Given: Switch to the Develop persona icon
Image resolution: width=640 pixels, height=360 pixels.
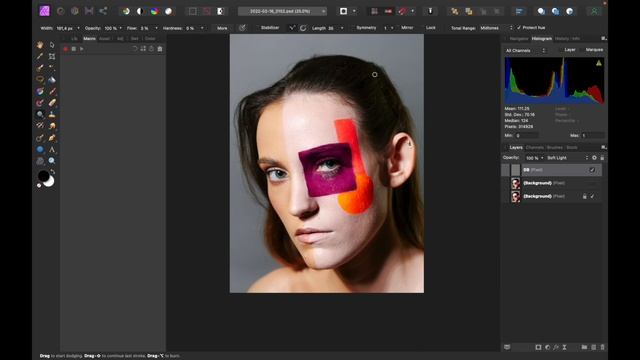Looking at the screenshot, I should click(x=75, y=11).
